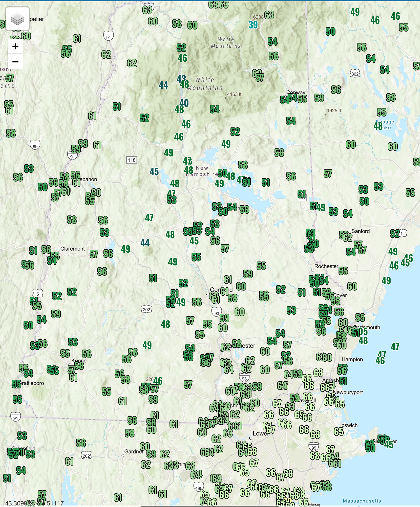Open the map layers selector
This screenshot has height=507, width=420.
17,19
